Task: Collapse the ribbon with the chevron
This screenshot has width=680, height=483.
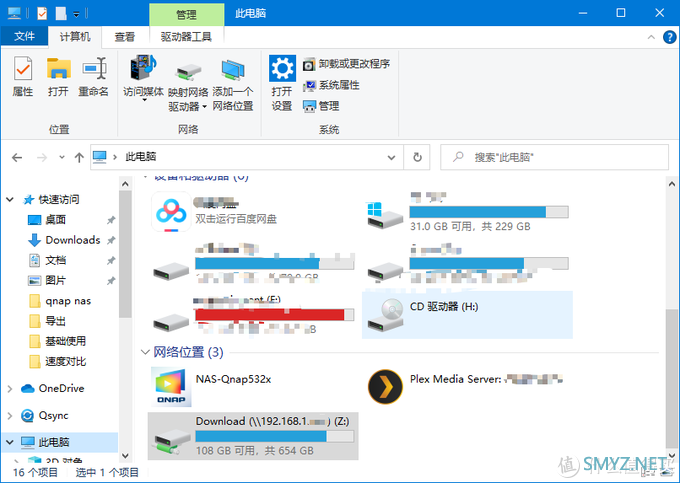Action: 651,37
